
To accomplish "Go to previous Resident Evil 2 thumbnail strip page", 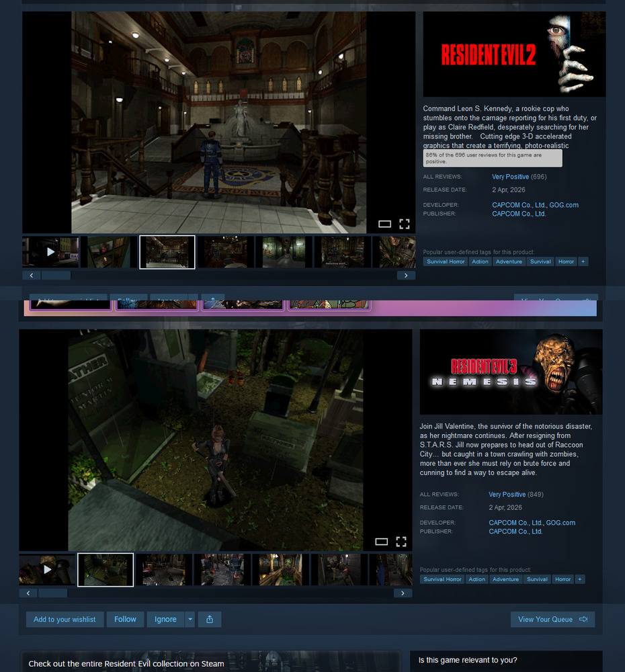I will coord(32,276).
